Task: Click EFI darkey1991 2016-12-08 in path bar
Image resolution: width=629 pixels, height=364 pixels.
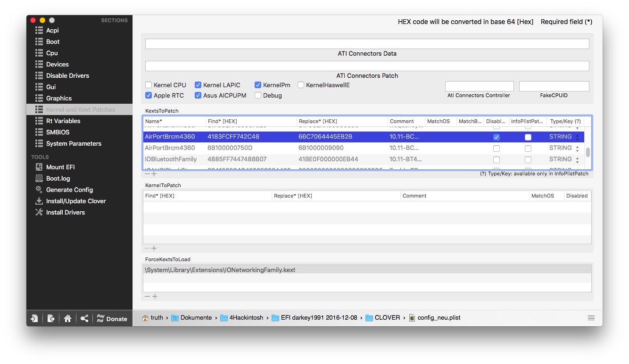Action: (x=314, y=318)
